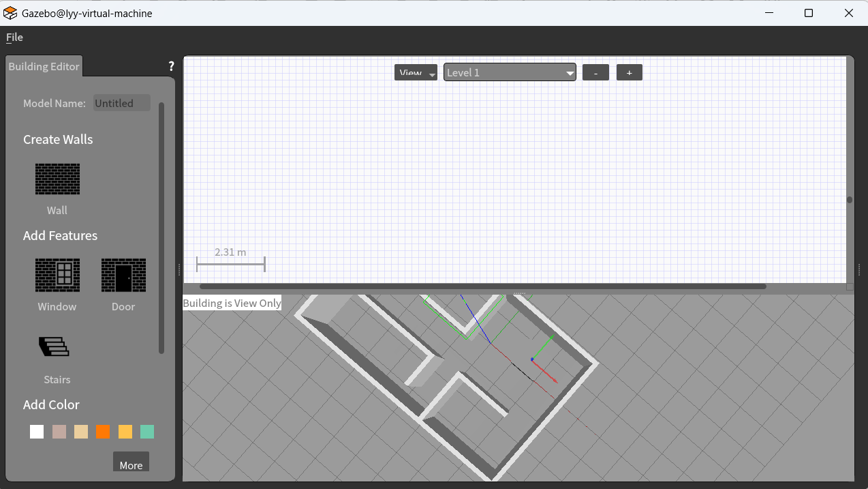Pick the beige color swatch
This screenshot has height=489, width=868.
click(81, 432)
